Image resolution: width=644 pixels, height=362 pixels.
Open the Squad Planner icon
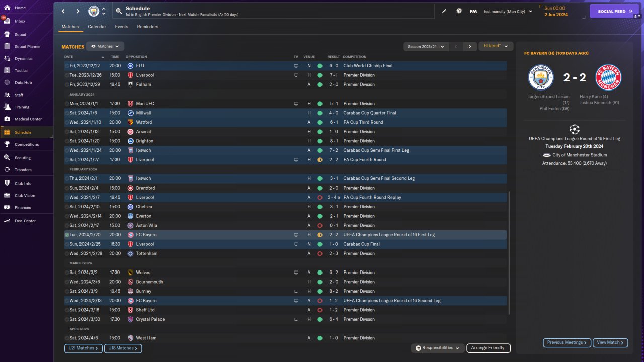tap(7, 47)
